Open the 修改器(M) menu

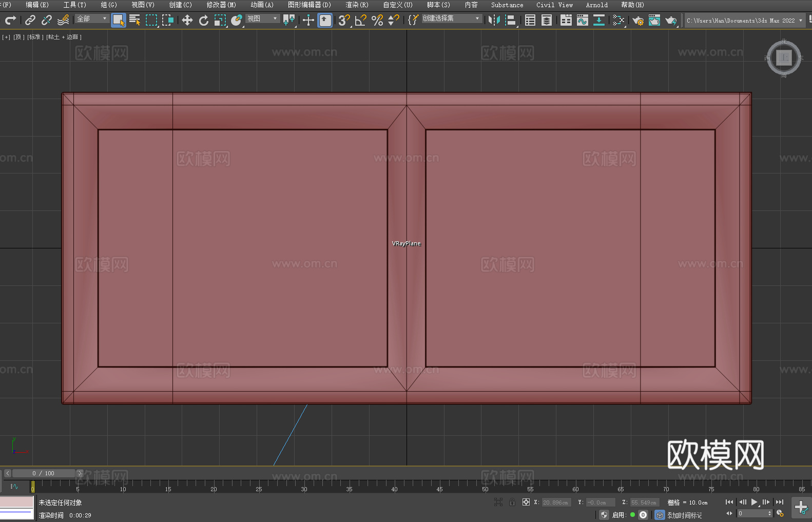tap(221, 5)
